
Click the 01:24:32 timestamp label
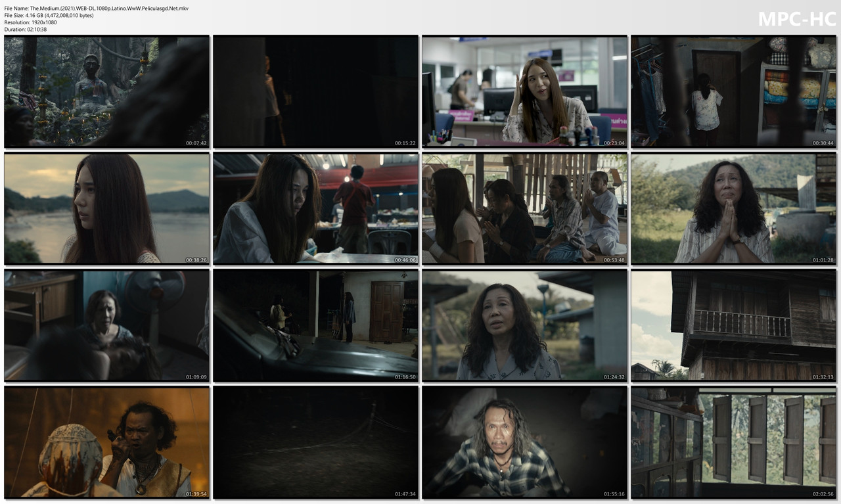click(x=614, y=377)
